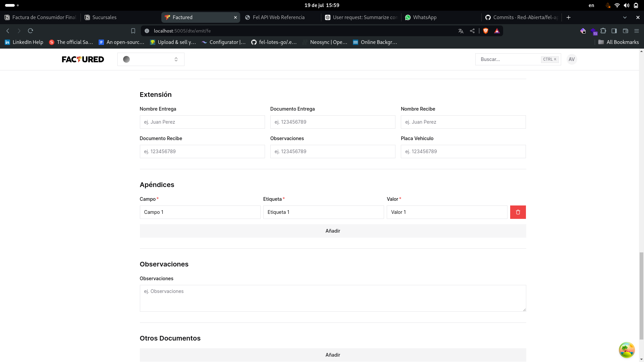The height and width of the screenshot is (362, 644).
Task: Open the browser hamburger menu
Action: click(x=636, y=31)
